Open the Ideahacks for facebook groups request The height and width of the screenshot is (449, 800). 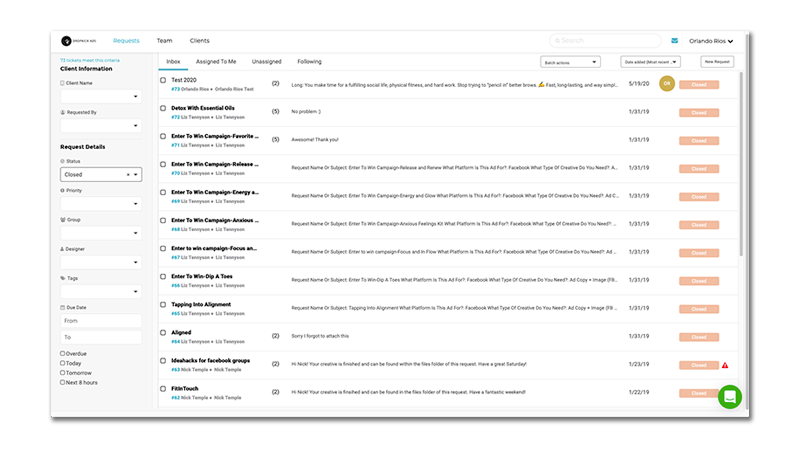click(210, 361)
